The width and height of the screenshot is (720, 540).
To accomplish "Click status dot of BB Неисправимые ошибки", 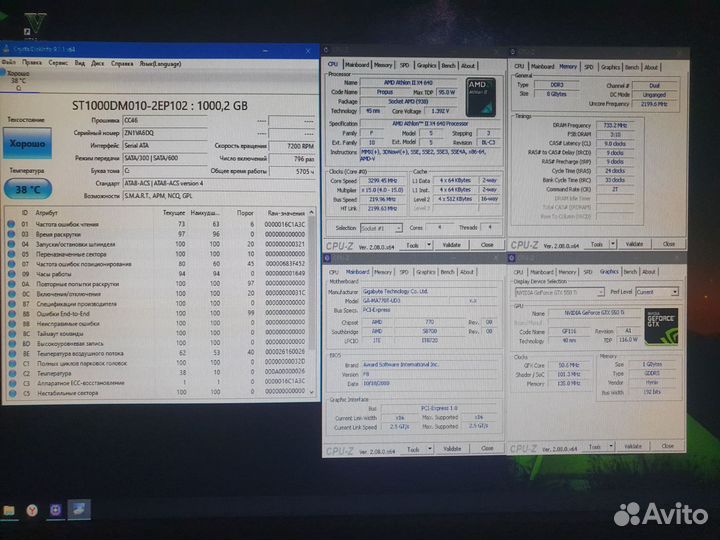I will [12, 324].
